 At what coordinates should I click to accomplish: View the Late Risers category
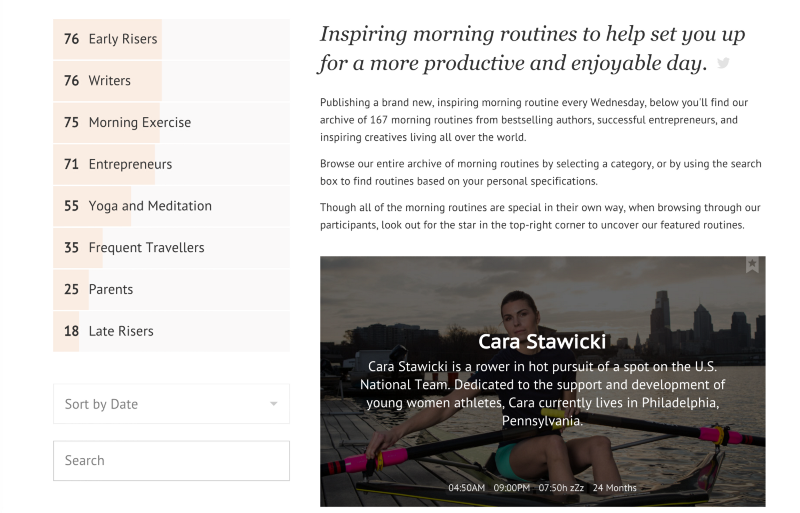click(121, 331)
